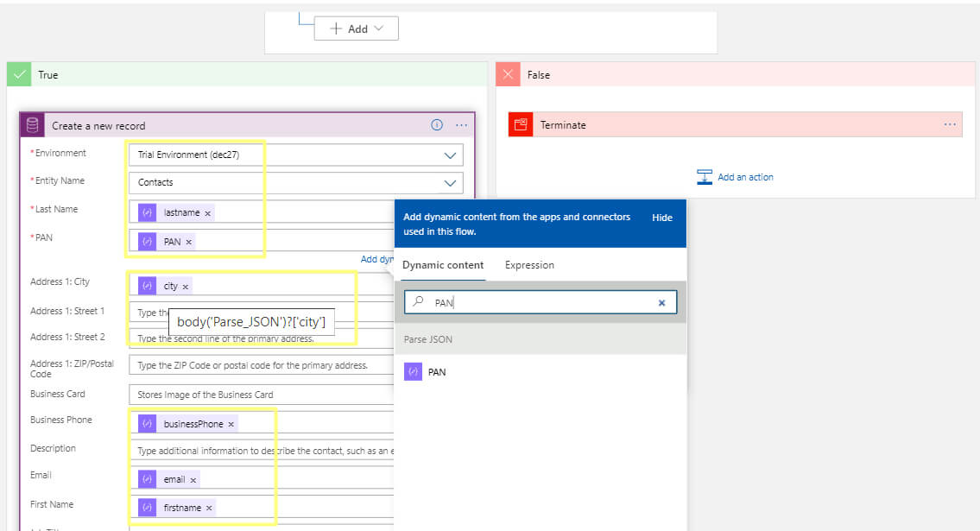Click the database icon on Create a new record header
This screenshot has width=980, height=531.
click(31, 124)
